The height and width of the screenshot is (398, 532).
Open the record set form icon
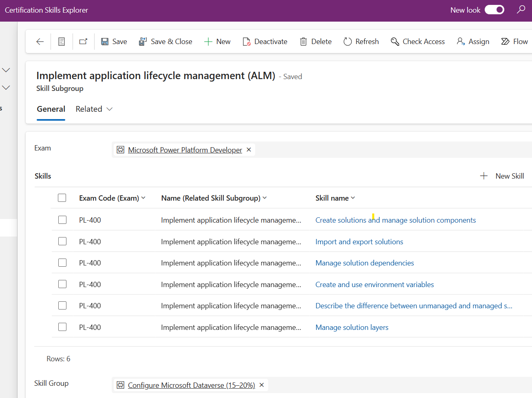62,42
